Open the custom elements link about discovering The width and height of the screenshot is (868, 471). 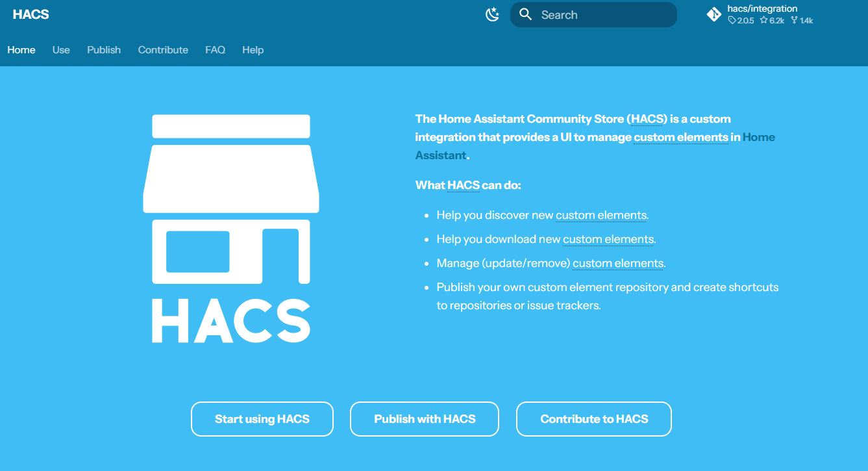[600, 215]
